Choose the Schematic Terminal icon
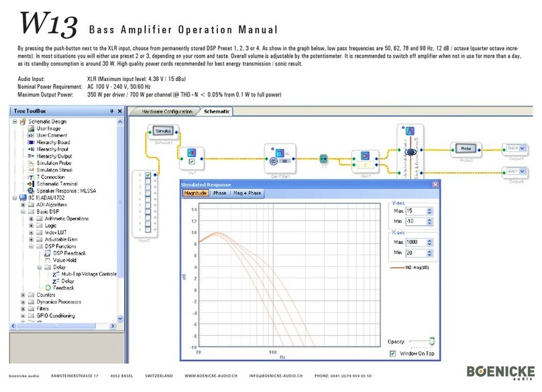Screen dimensions: 542x392 (x=31, y=184)
